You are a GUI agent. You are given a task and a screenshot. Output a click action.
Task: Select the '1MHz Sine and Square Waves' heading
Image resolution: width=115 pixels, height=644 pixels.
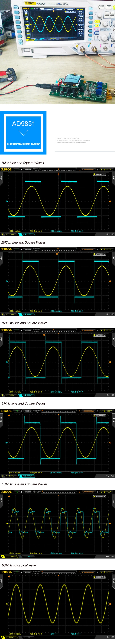(x=24, y=403)
